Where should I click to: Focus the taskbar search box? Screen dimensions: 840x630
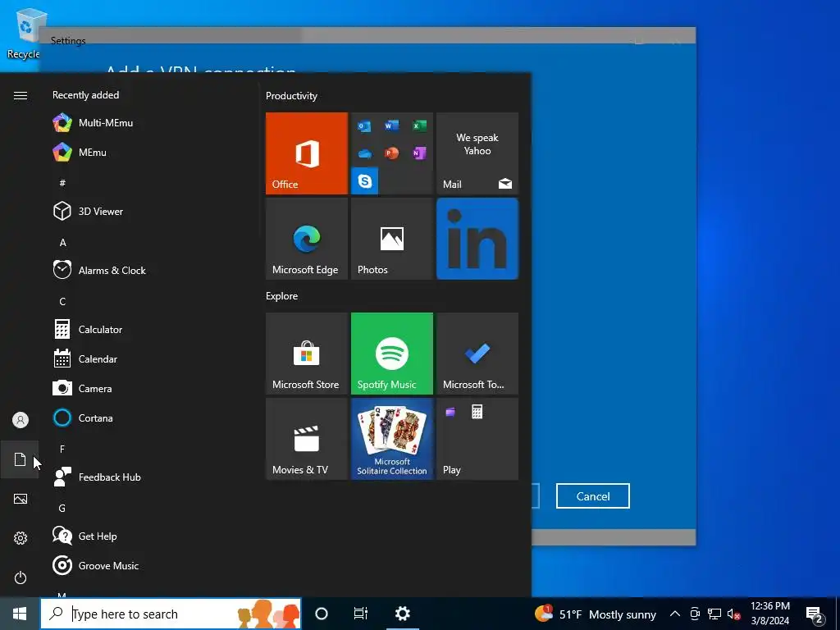pyautogui.click(x=171, y=614)
